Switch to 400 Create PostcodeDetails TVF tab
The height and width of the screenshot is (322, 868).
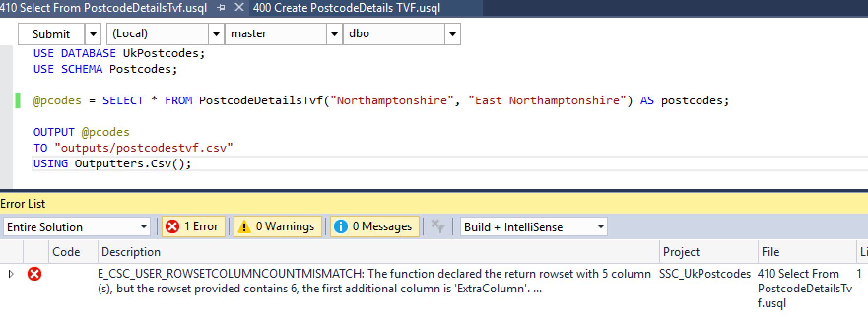346,8
